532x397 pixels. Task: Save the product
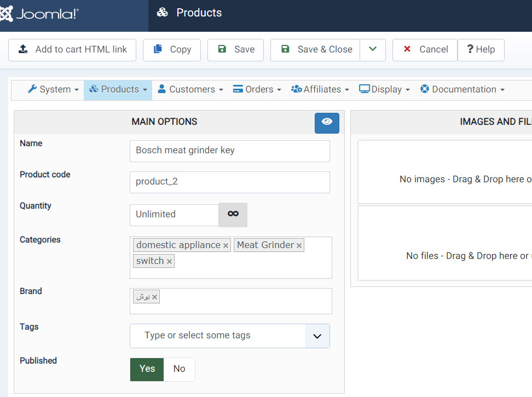pyautogui.click(x=235, y=50)
